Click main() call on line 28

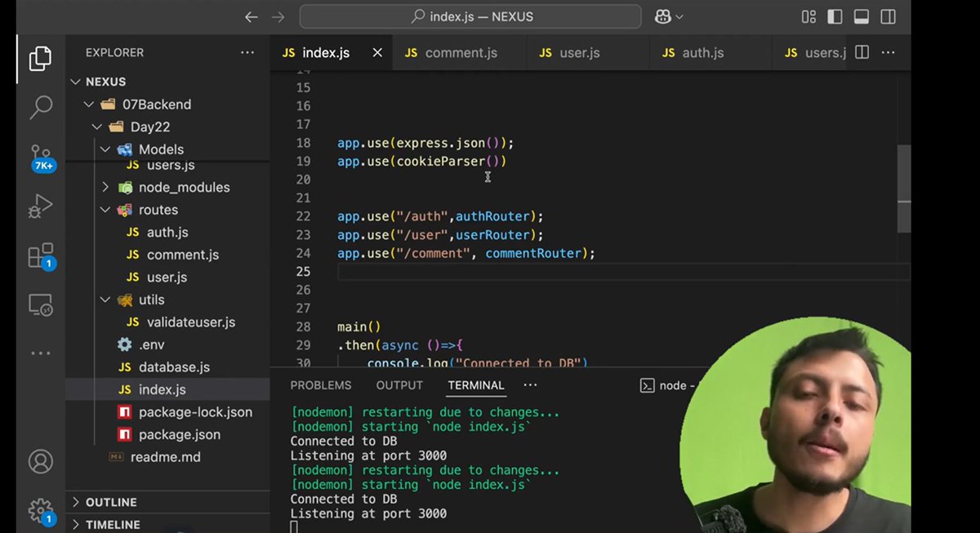click(359, 327)
